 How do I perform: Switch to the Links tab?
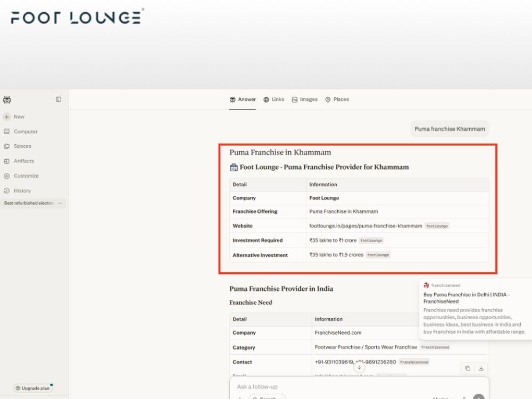point(274,99)
